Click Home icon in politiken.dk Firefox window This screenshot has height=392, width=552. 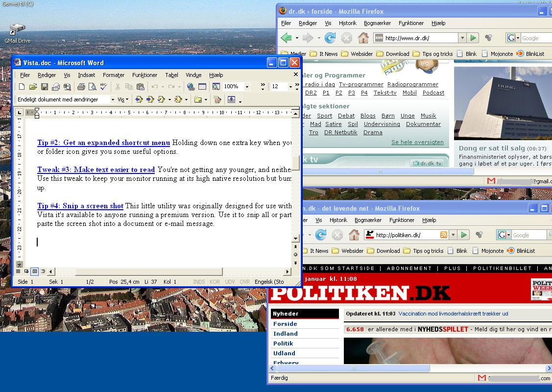354,235
